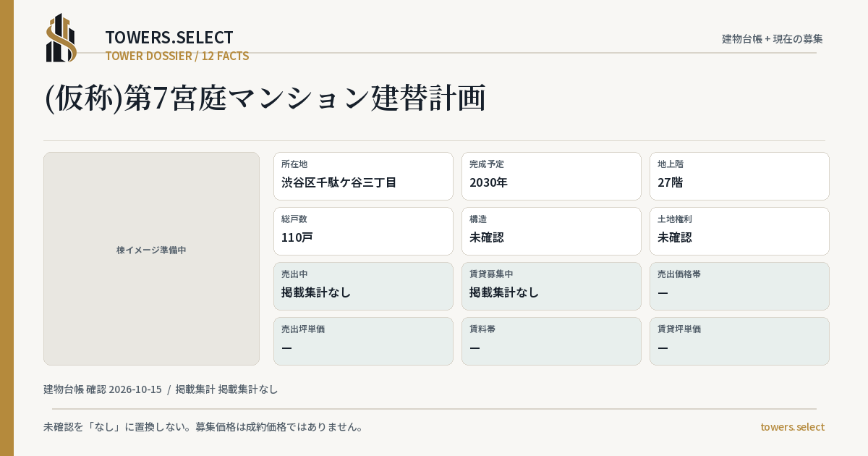Viewport: 868px width, 456px height.
Task: Select the 土地権利 card showing 未確認
Action: tap(739, 231)
